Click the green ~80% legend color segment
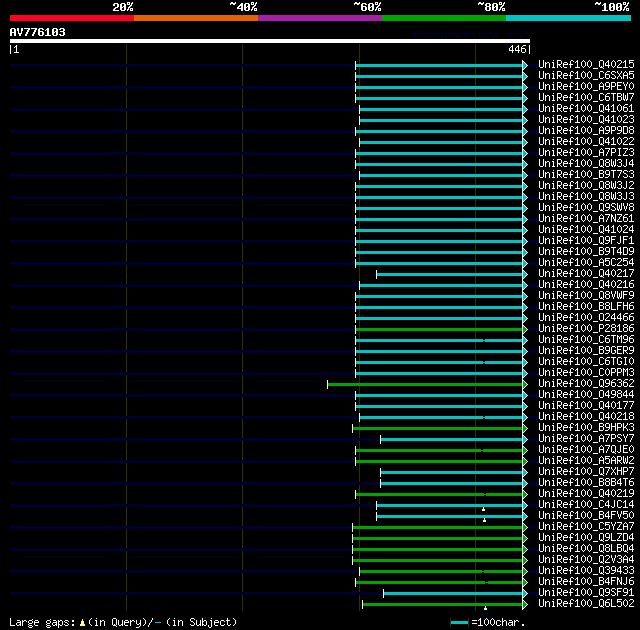This screenshot has width=640, height=630. coord(444,18)
